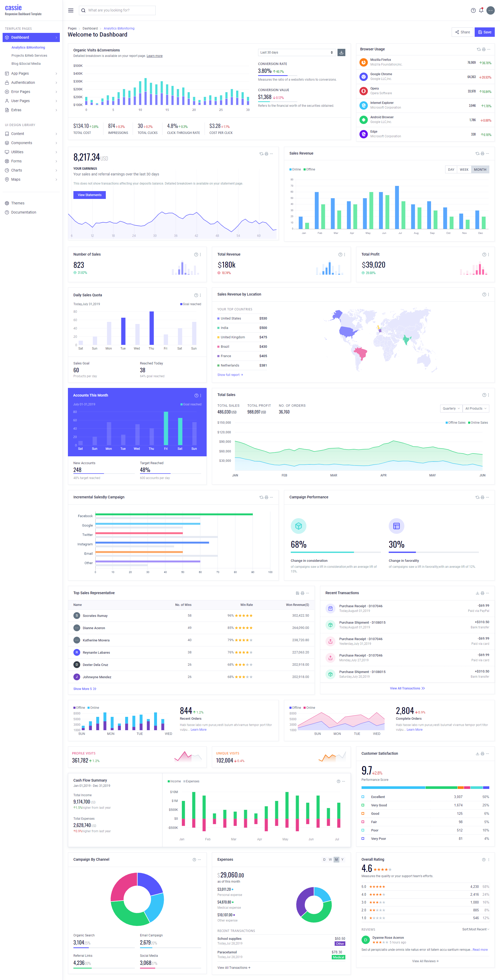500x980 pixels.
Task: Set Expenses period to Y
Action: [x=342, y=860]
